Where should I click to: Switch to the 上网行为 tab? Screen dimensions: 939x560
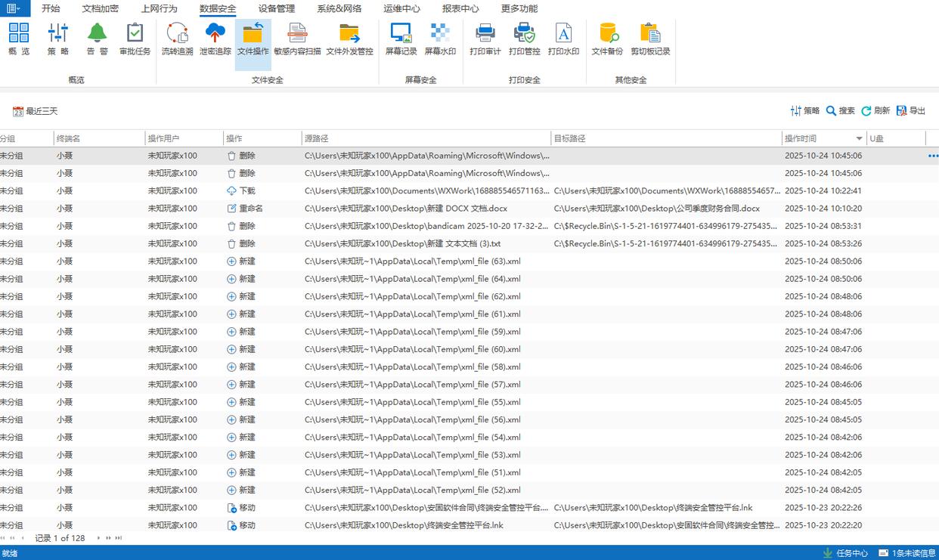click(x=159, y=9)
